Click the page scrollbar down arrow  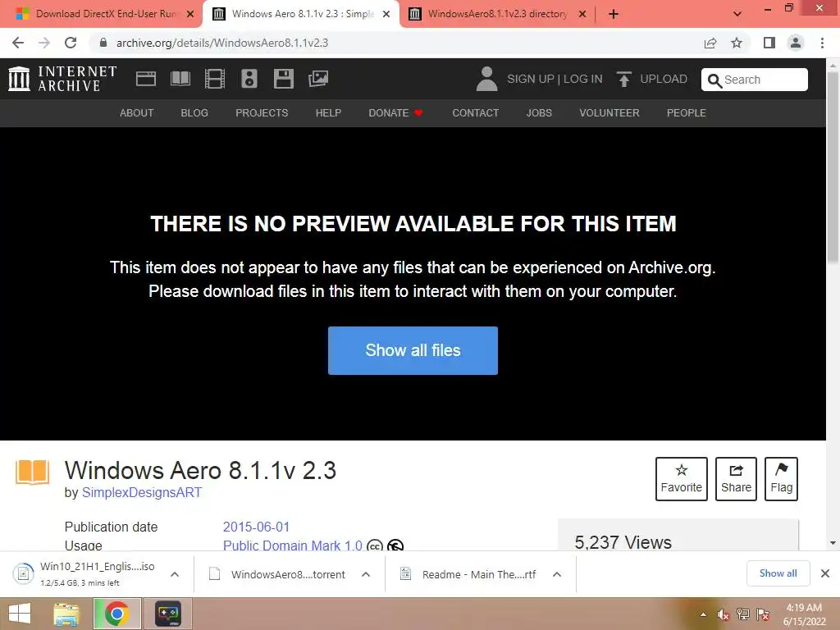click(833, 543)
